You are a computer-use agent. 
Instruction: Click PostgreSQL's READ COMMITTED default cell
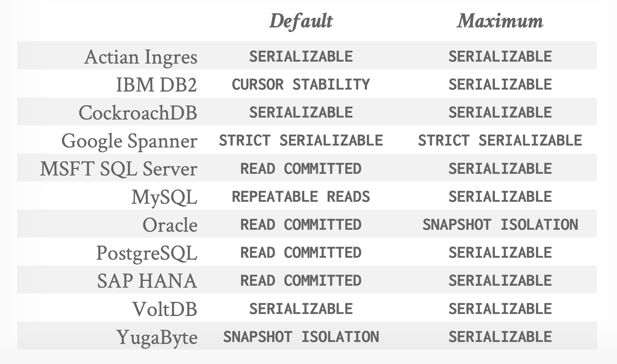click(301, 253)
